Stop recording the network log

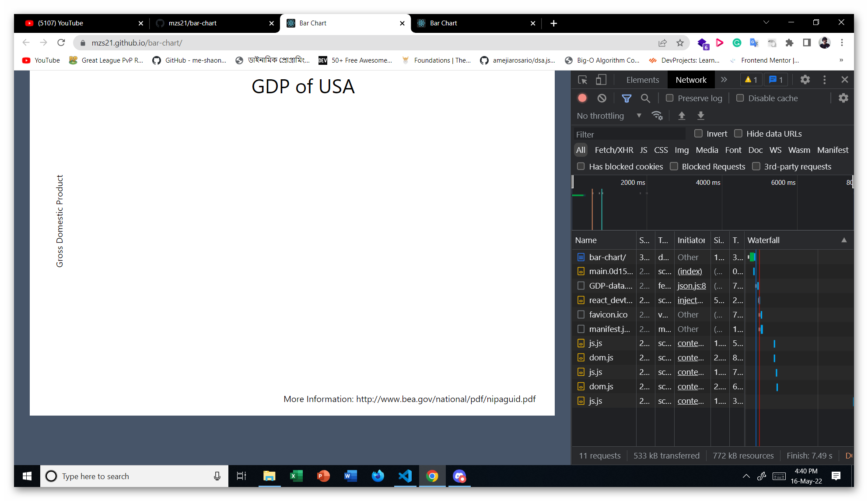click(582, 98)
